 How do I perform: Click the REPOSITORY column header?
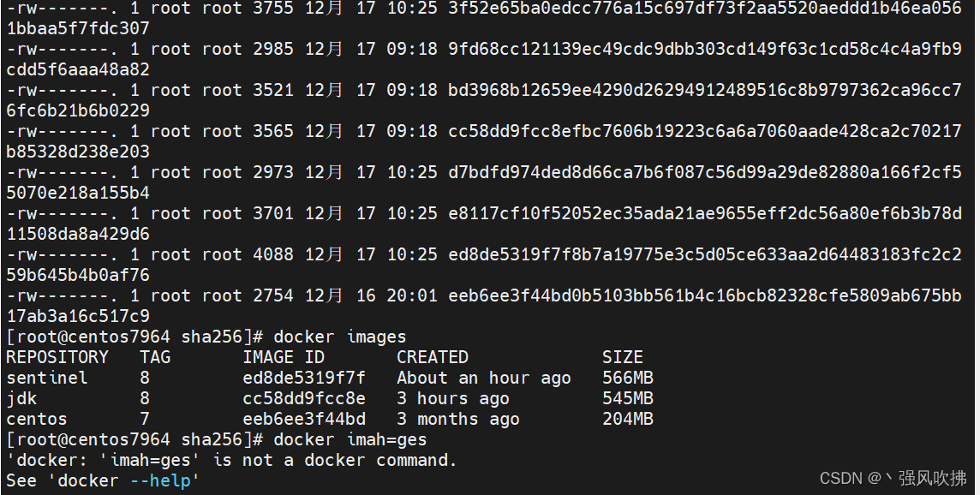57,357
